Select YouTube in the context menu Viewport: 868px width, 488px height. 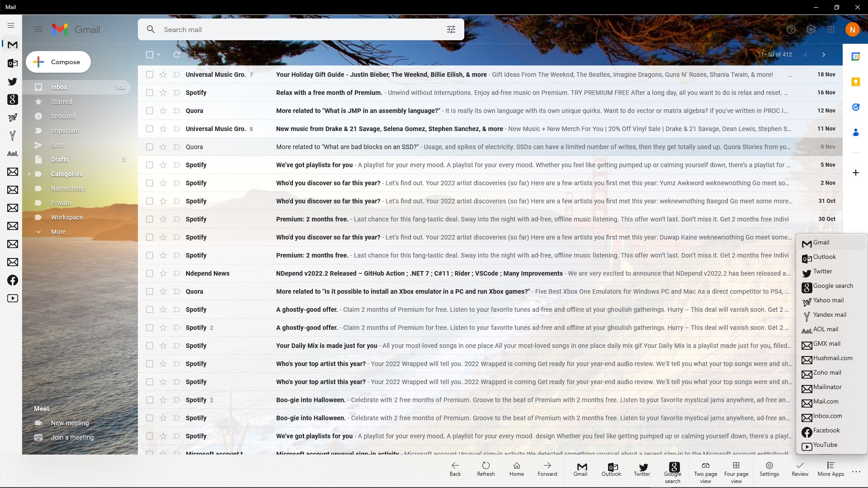[826, 445]
